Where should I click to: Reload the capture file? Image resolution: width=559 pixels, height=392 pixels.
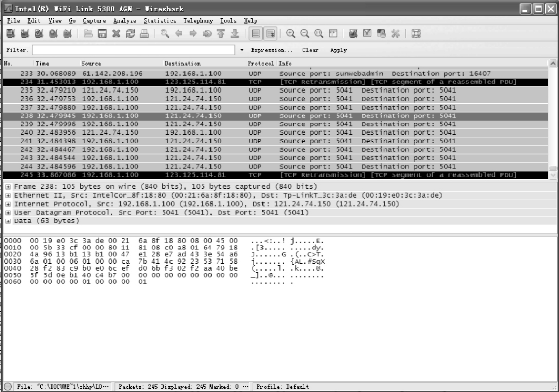(130, 33)
